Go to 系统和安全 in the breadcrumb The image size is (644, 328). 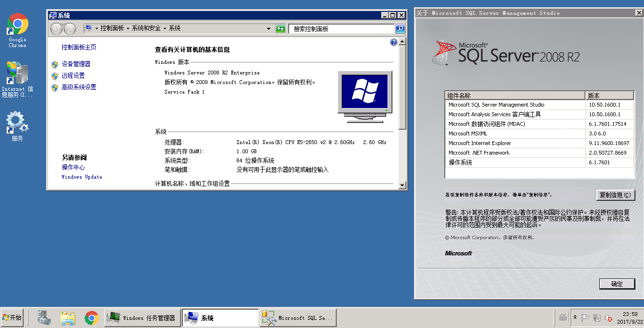click(146, 29)
